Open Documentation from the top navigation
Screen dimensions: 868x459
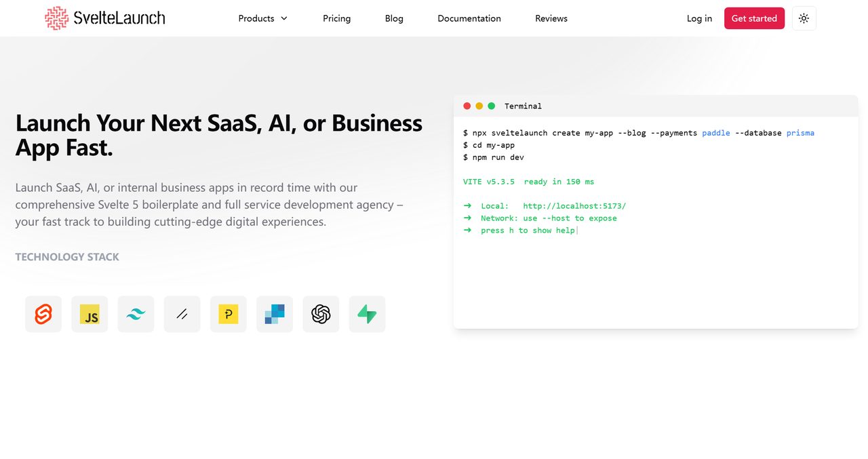click(x=469, y=18)
